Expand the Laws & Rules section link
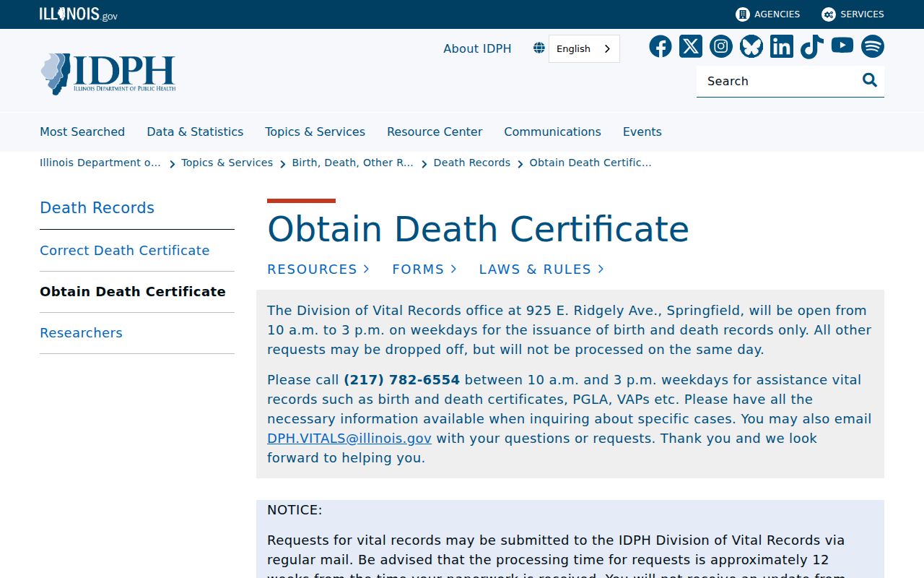Screen dimensions: 924x578 (x=541, y=269)
